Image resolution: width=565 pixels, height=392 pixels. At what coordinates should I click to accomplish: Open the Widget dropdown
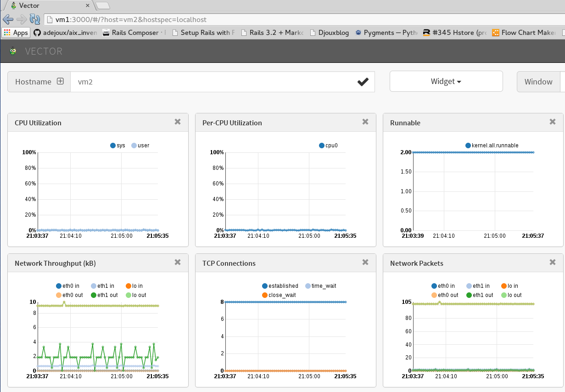[446, 81]
